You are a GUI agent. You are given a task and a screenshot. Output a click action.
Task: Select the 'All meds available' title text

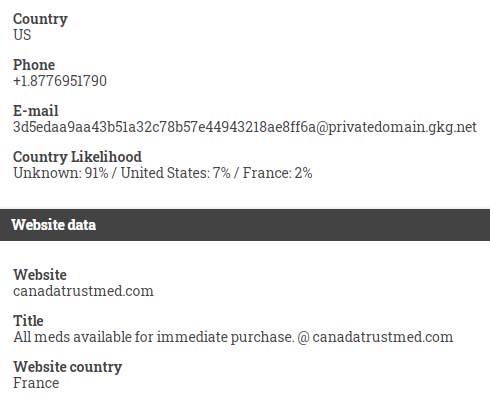pos(72,337)
